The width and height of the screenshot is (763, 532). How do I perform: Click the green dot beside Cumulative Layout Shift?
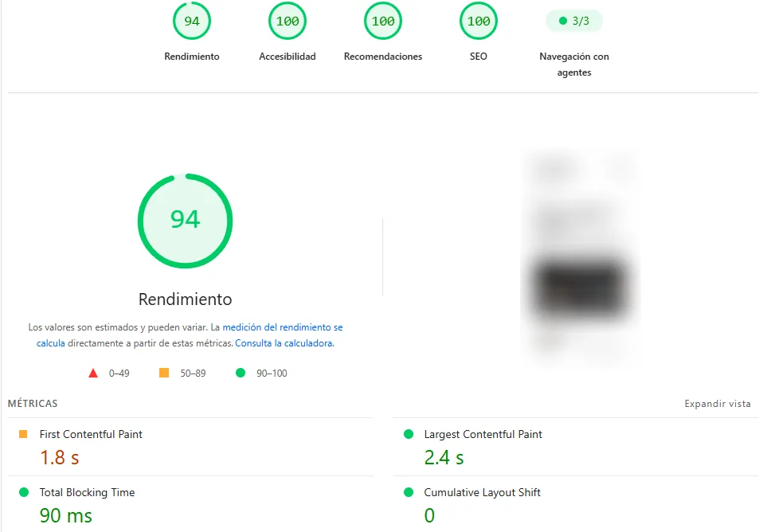[x=409, y=492]
